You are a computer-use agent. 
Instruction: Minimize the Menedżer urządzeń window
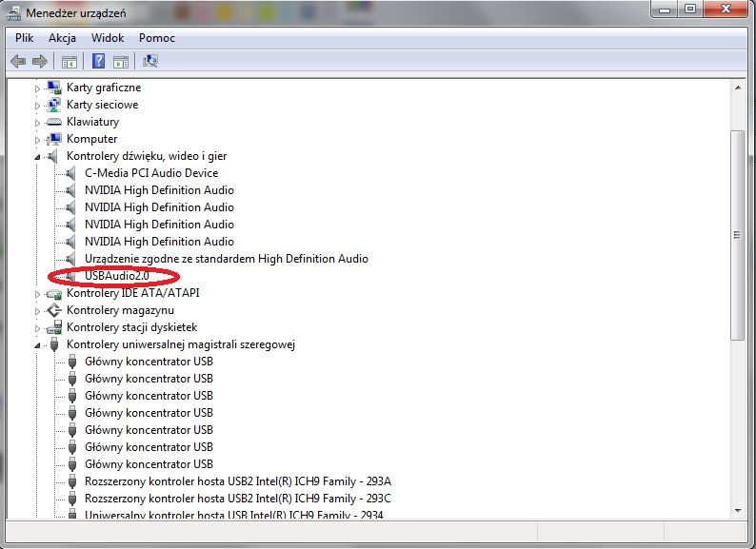coord(665,10)
